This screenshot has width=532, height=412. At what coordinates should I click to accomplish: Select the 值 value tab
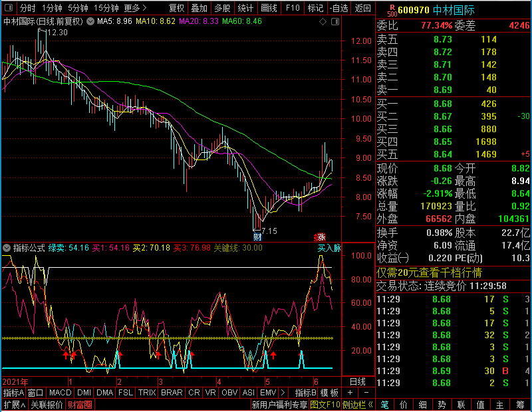pos(480,405)
